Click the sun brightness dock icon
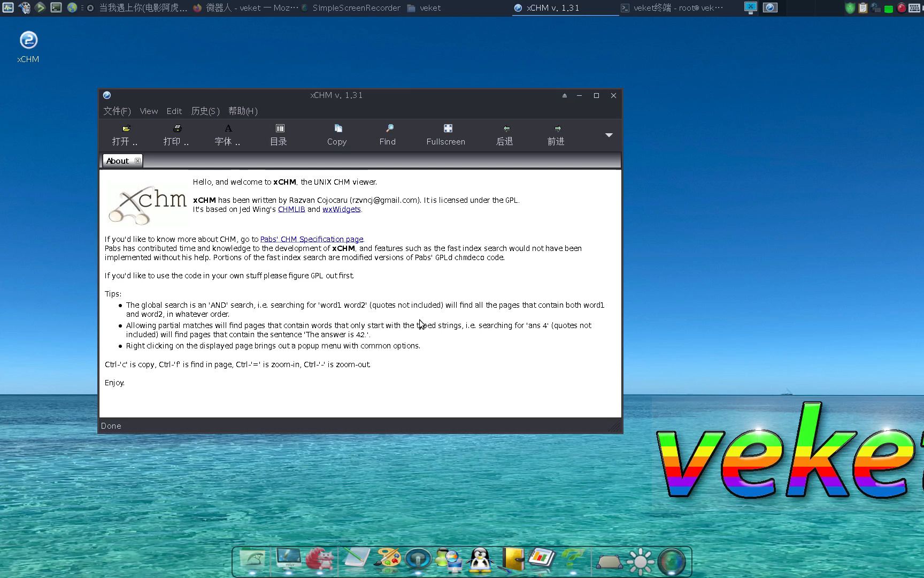 coord(640,561)
